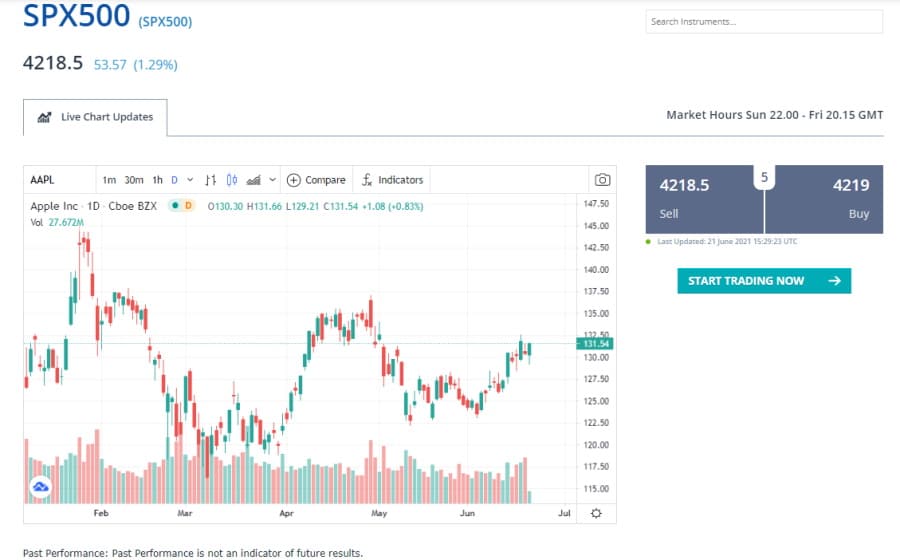Viewport: 900px width, 560px height.
Task: Open the Indicators menu
Action: point(393,180)
